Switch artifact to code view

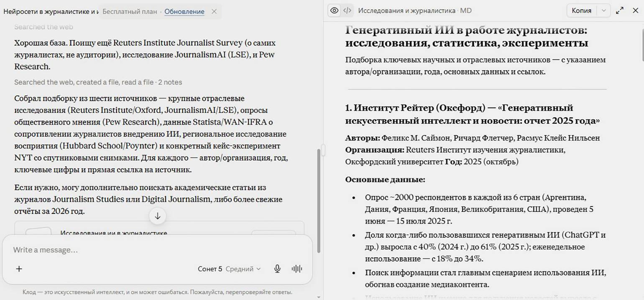(x=347, y=11)
